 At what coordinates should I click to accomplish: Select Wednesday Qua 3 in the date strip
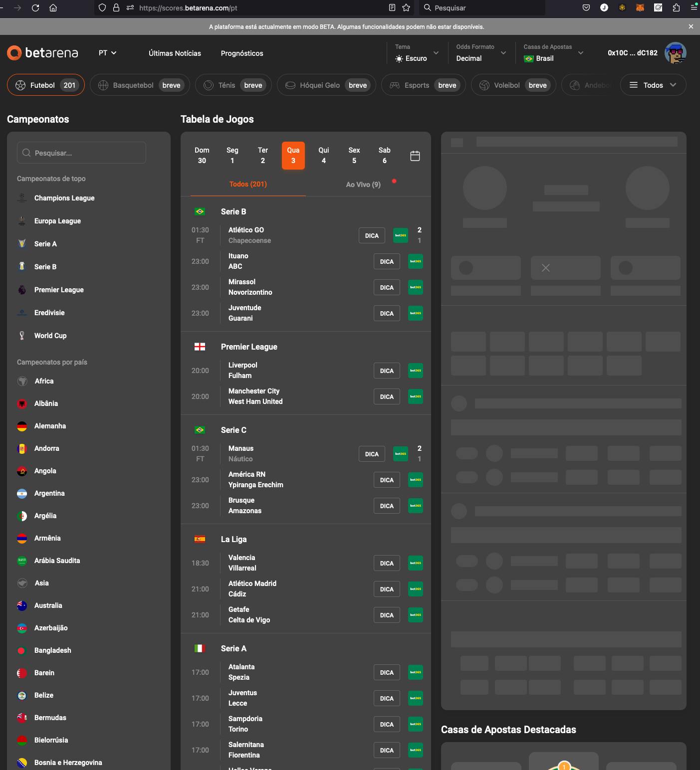[x=293, y=155]
